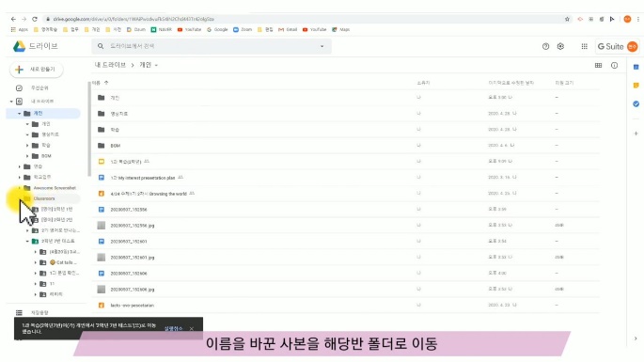Go to 내 드라이브 in the breadcrumb
644x362 pixels.
click(110, 65)
